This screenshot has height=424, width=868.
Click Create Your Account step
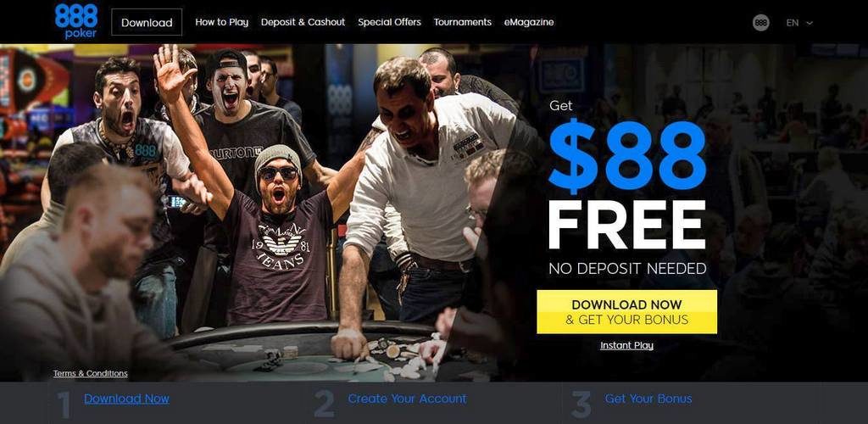pos(407,399)
